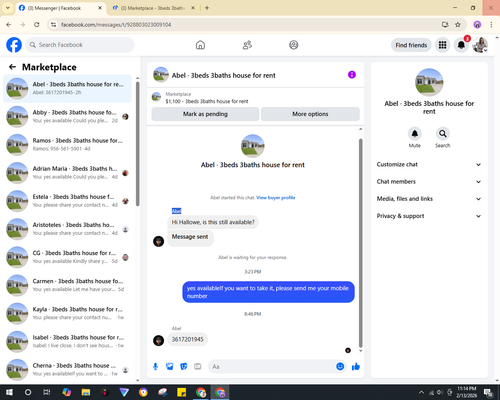Expand Privacy & support section

[x=429, y=216]
